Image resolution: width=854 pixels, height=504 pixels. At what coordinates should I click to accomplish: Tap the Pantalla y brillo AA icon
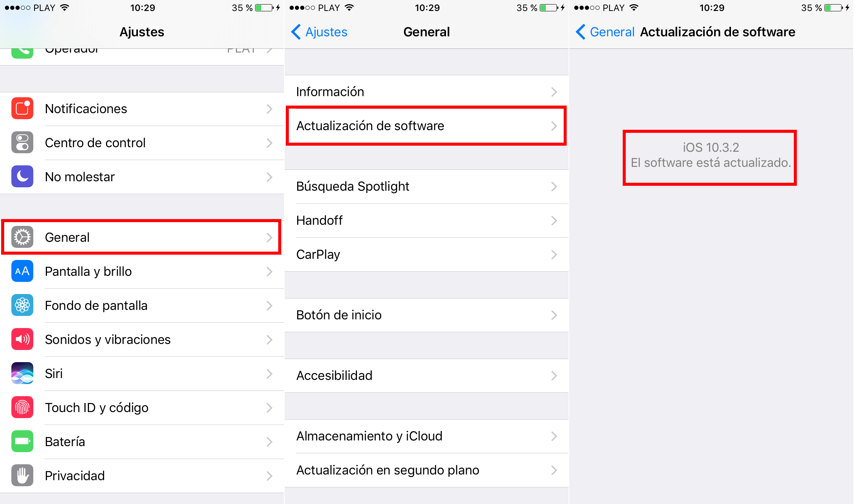point(22,271)
